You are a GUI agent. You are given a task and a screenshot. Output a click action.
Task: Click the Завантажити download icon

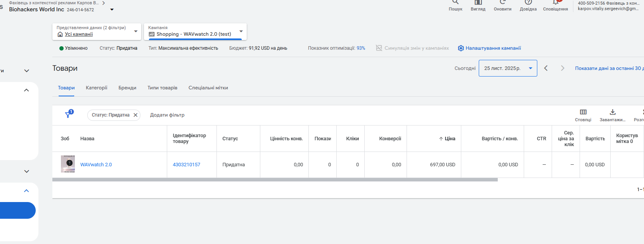pos(613,112)
